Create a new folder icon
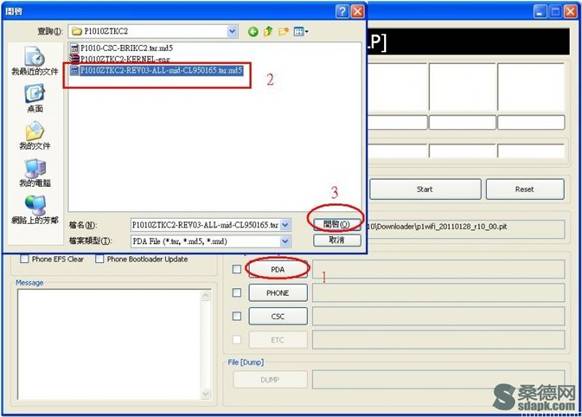This screenshot has height=417, width=582. point(284,32)
